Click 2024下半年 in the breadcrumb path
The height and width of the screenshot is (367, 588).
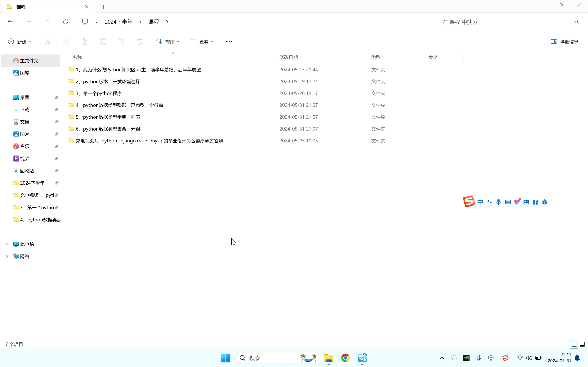click(x=118, y=22)
